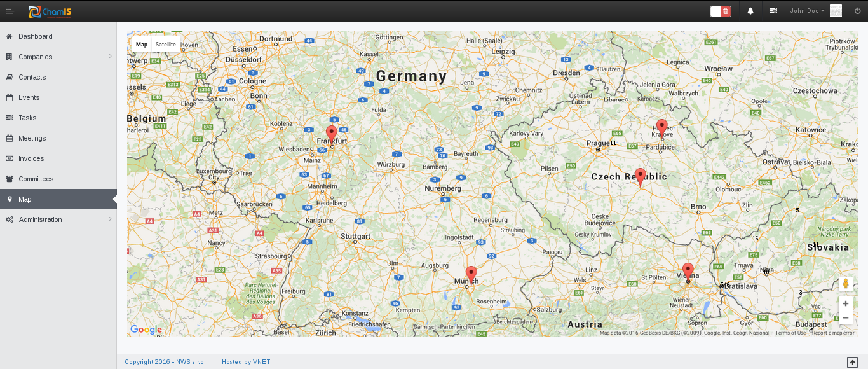Open the Companies menu item
The image size is (868, 369).
point(58,57)
